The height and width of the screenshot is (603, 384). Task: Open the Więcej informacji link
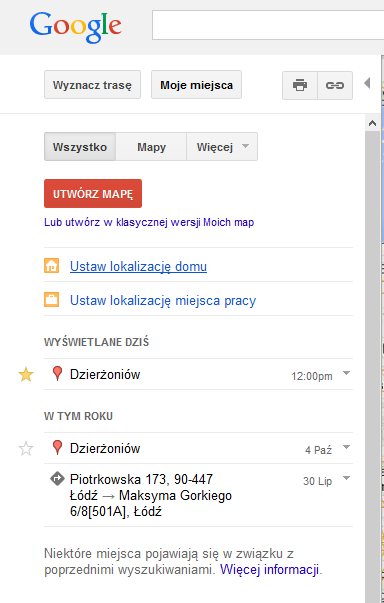[x=269, y=569]
